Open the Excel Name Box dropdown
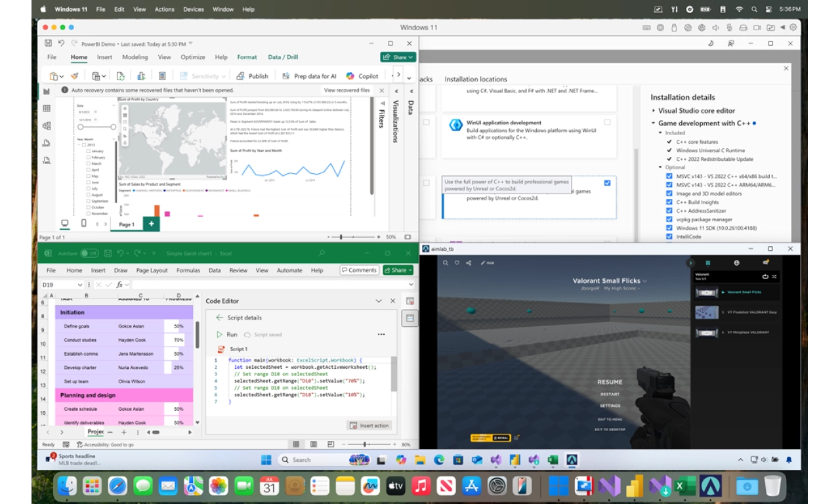This screenshot has height=504, width=840. [80, 285]
